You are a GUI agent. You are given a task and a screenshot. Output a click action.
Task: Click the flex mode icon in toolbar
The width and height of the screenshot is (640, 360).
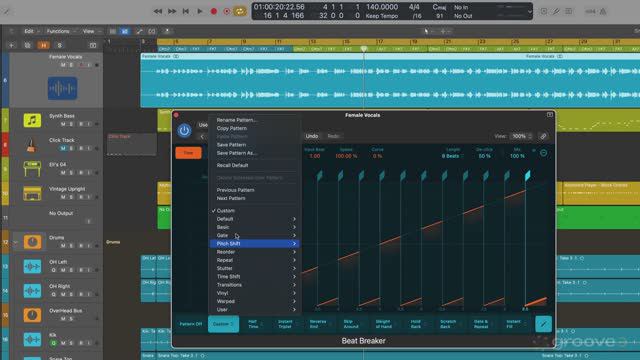(152, 31)
